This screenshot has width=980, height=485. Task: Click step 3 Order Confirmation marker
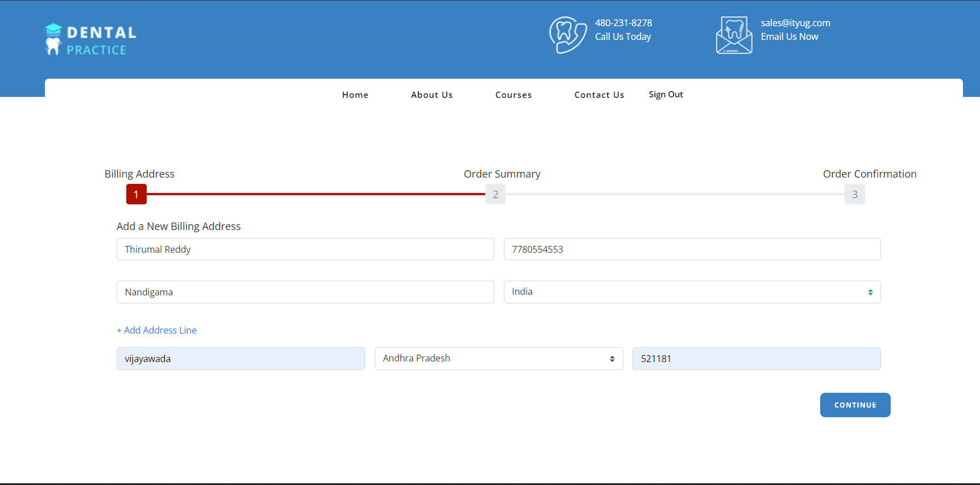(x=854, y=194)
